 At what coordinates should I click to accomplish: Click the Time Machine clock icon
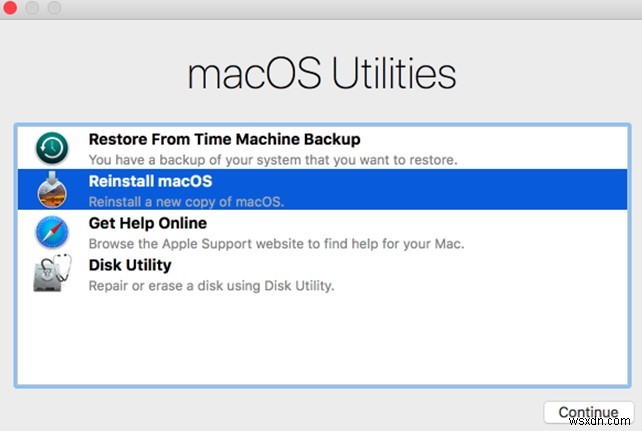[52, 148]
